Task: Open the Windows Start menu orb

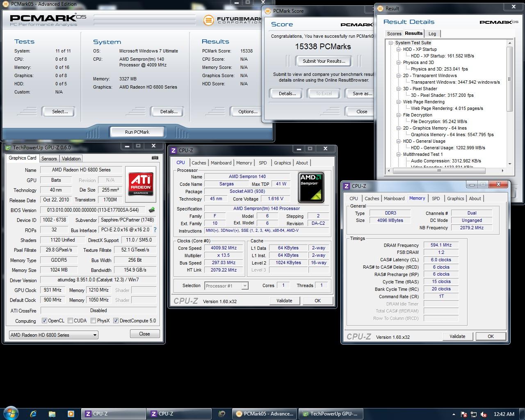Action: pyautogui.click(x=11, y=413)
